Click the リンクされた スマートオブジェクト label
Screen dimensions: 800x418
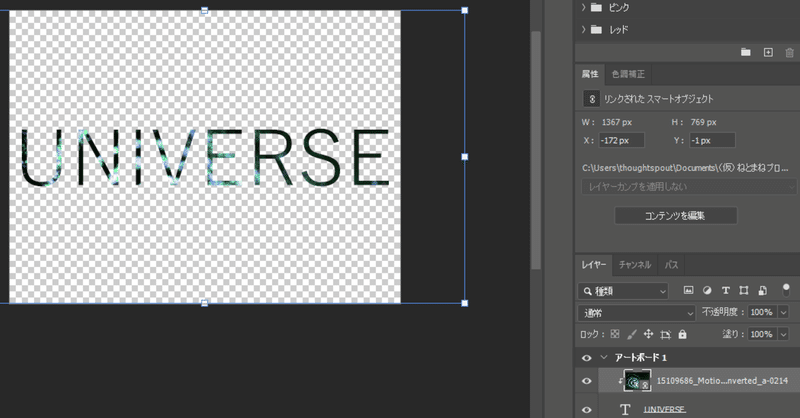pos(658,99)
